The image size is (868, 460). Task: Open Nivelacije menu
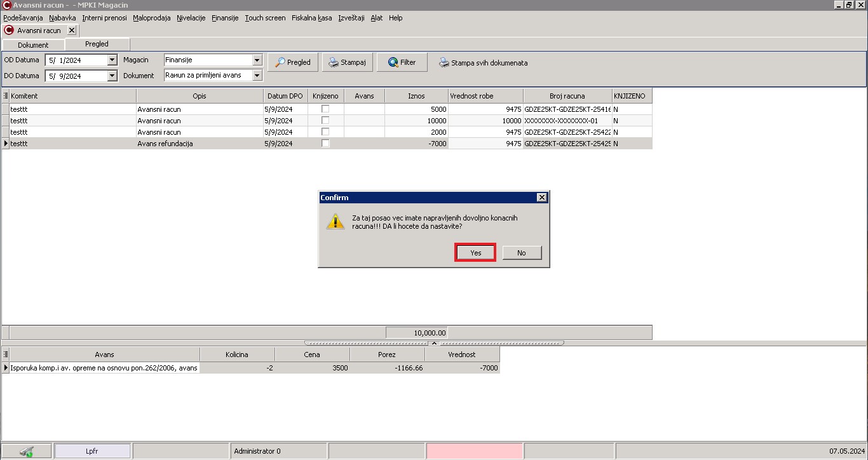191,18
